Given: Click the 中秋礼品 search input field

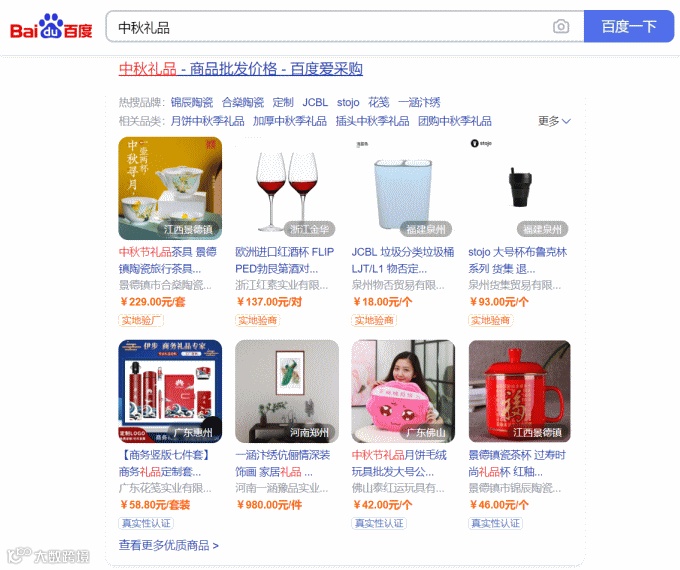Looking at the screenshot, I should tap(330, 27).
